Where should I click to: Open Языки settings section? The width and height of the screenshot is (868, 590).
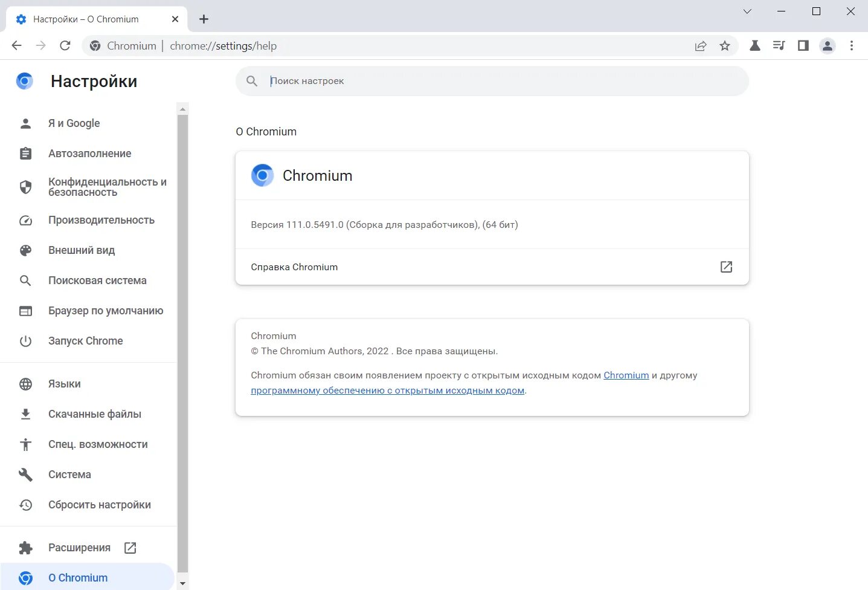[88, 384]
